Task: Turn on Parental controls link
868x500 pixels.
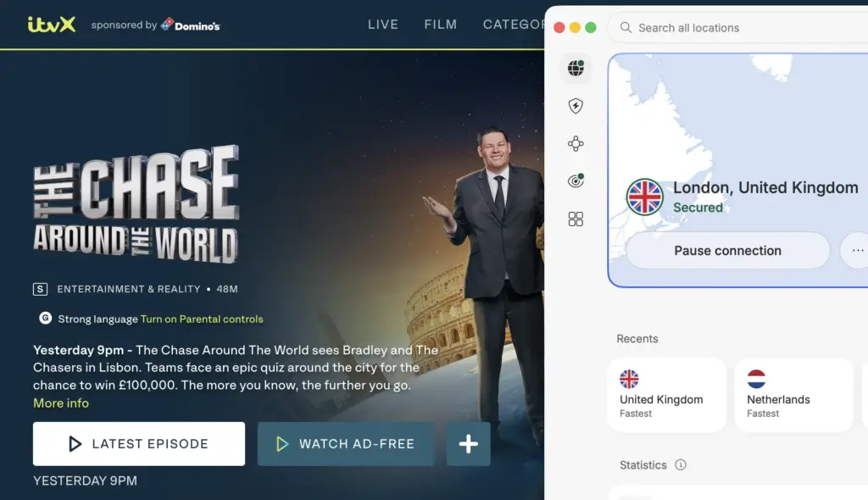Action: (202, 319)
